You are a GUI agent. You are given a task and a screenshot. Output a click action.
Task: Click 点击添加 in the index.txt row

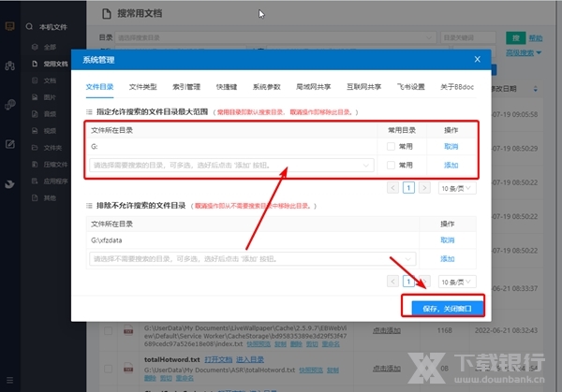[x=387, y=330]
